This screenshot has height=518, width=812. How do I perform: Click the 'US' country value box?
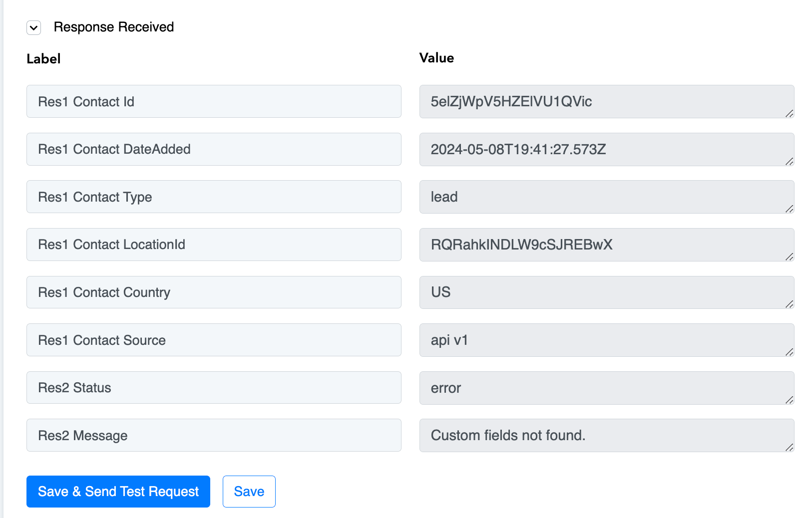607,292
